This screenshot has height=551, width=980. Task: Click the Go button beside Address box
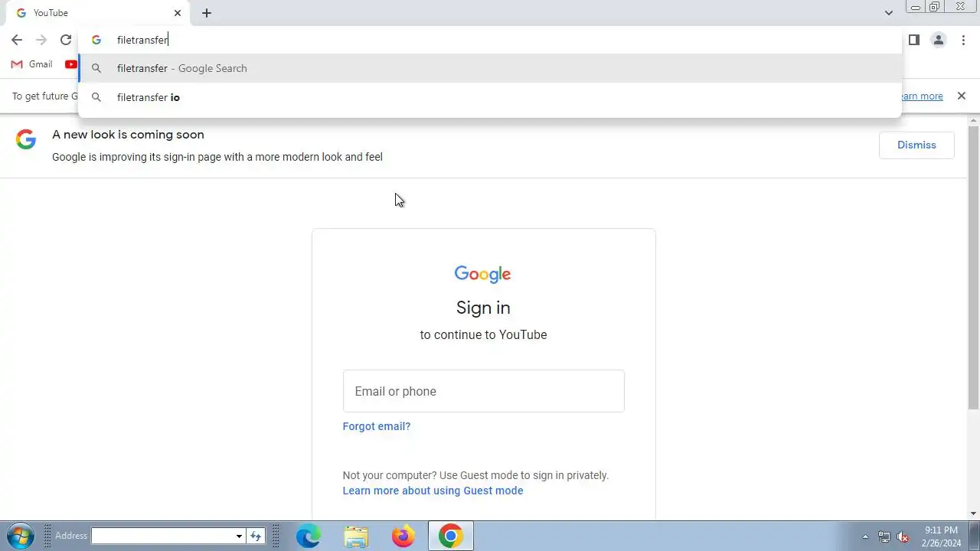pos(256,536)
